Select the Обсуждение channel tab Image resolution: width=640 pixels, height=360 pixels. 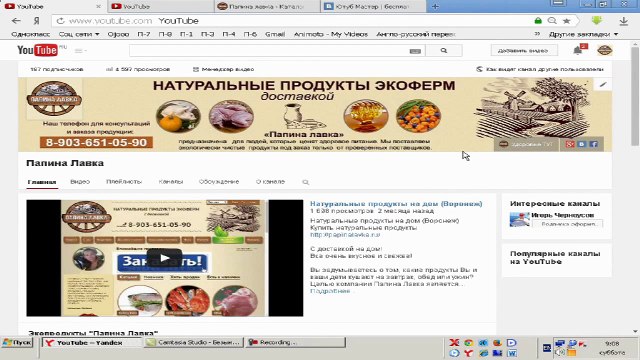219,182
